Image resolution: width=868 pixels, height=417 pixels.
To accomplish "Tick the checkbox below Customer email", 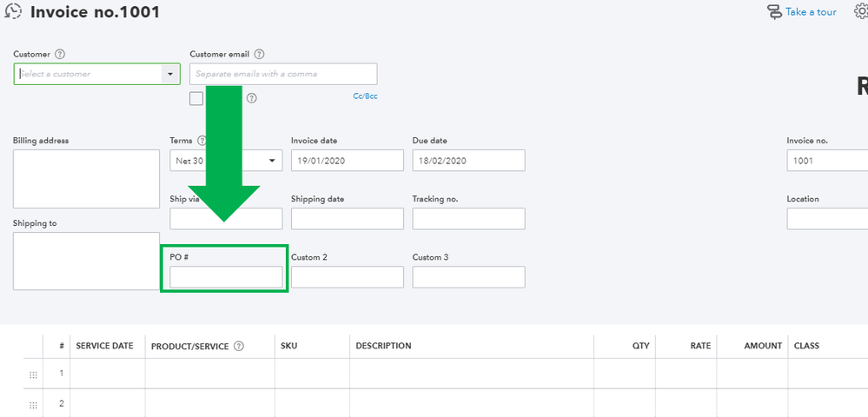I will tap(196, 98).
